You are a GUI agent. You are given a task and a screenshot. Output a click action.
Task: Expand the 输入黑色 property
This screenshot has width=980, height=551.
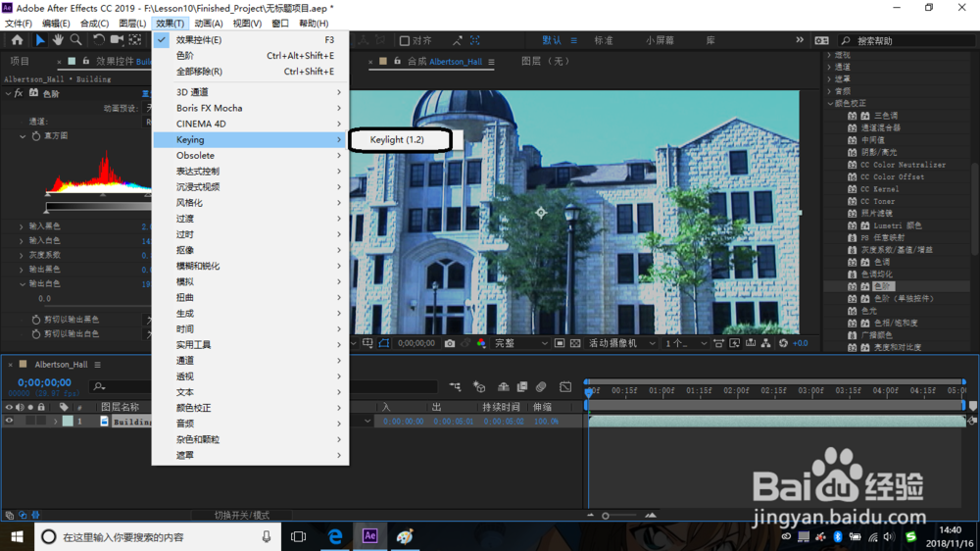click(22, 226)
